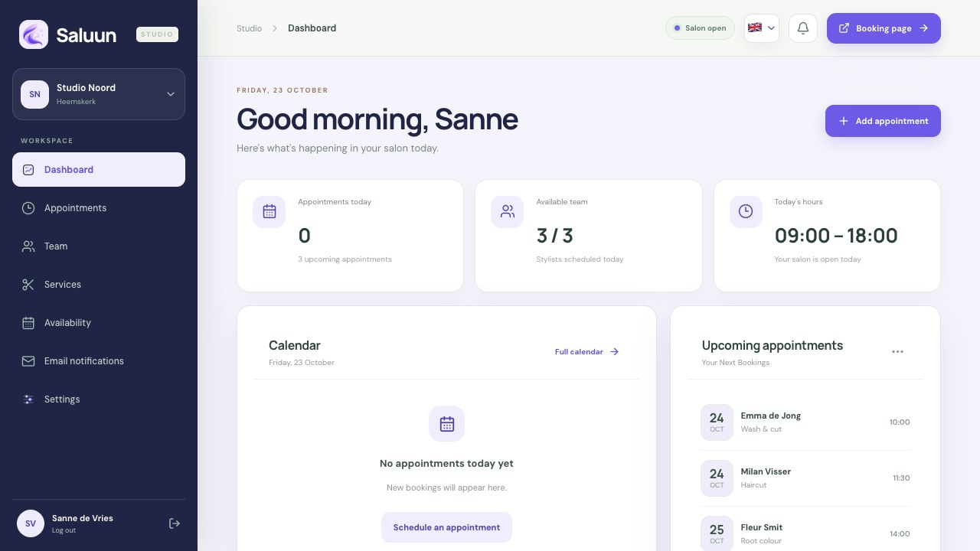
Task: Click the '3 upcoming appointments' text
Action: (345, 259)
